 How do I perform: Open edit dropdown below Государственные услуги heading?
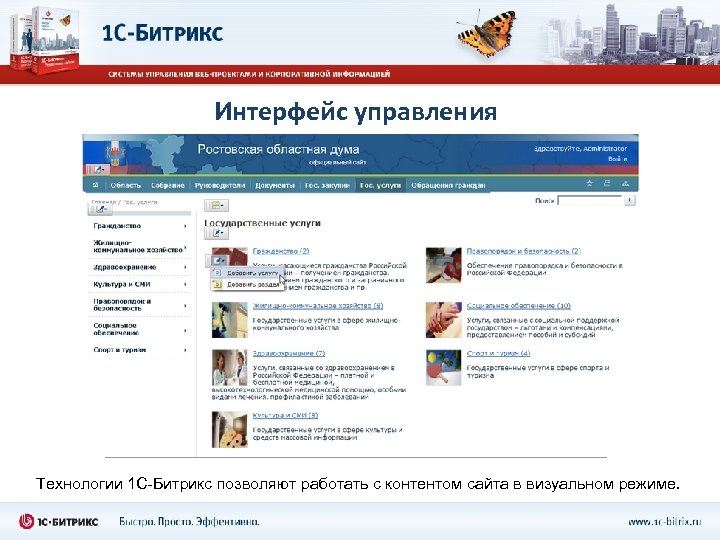click(216, 233)
